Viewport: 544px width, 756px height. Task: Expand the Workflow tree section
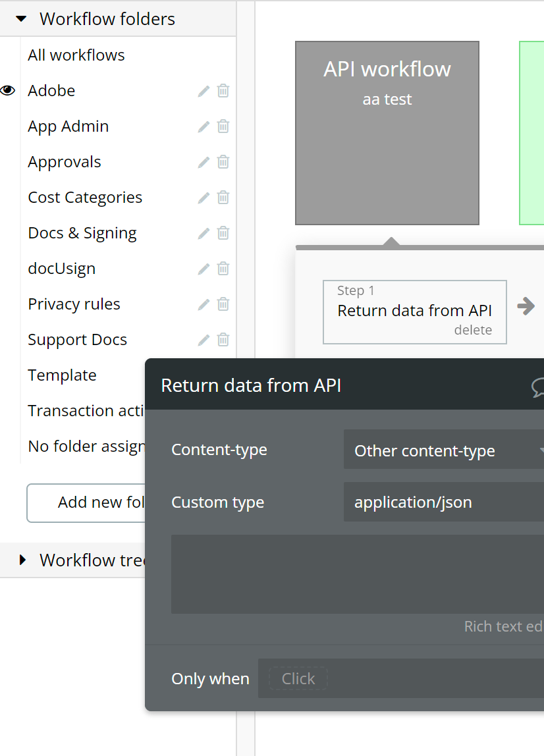[x=23, y=560]
